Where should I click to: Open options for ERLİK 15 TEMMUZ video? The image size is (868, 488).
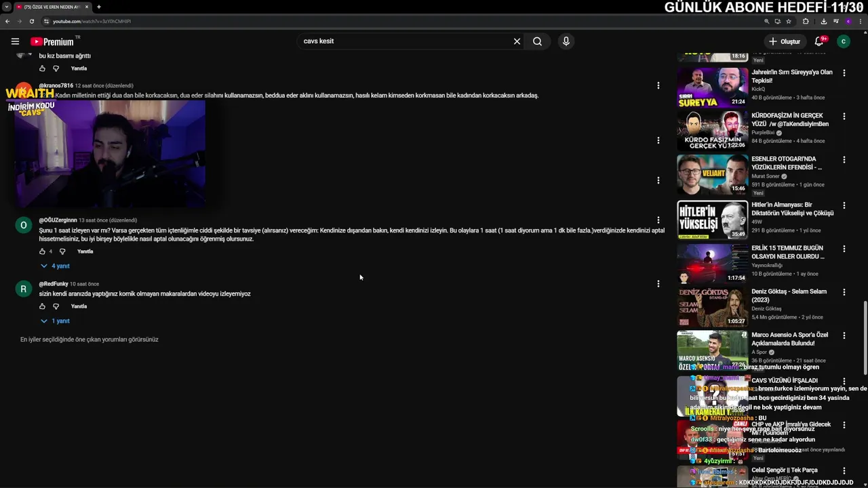pos(844,249)
